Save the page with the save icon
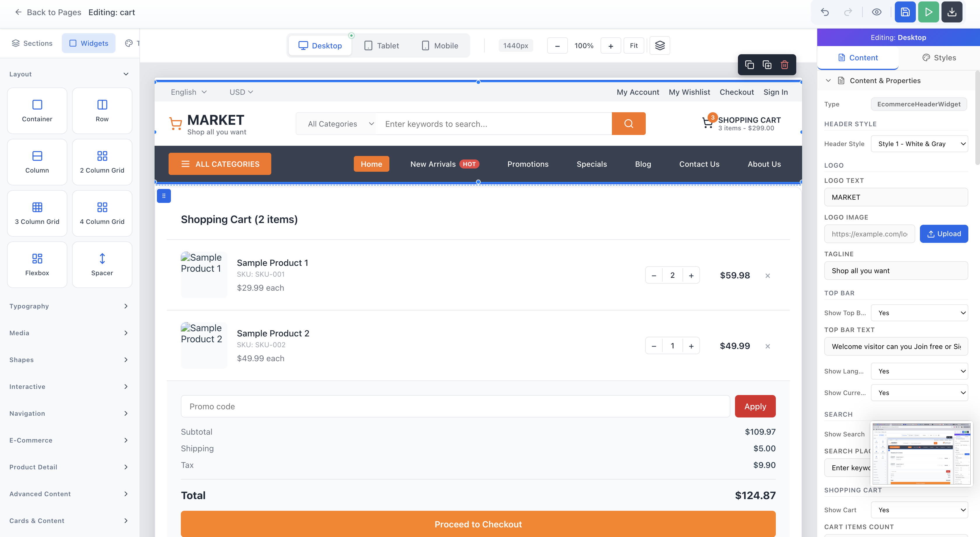The height and width of the screenshot is (537, 980). 905,12
